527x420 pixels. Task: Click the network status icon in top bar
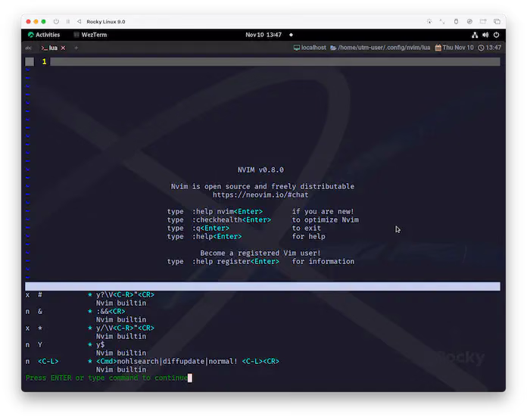(475, 35)
